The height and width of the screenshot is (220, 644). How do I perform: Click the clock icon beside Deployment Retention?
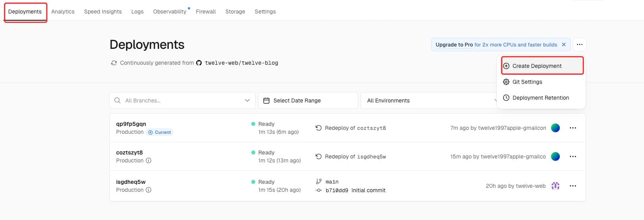click(x=506, y=98)
